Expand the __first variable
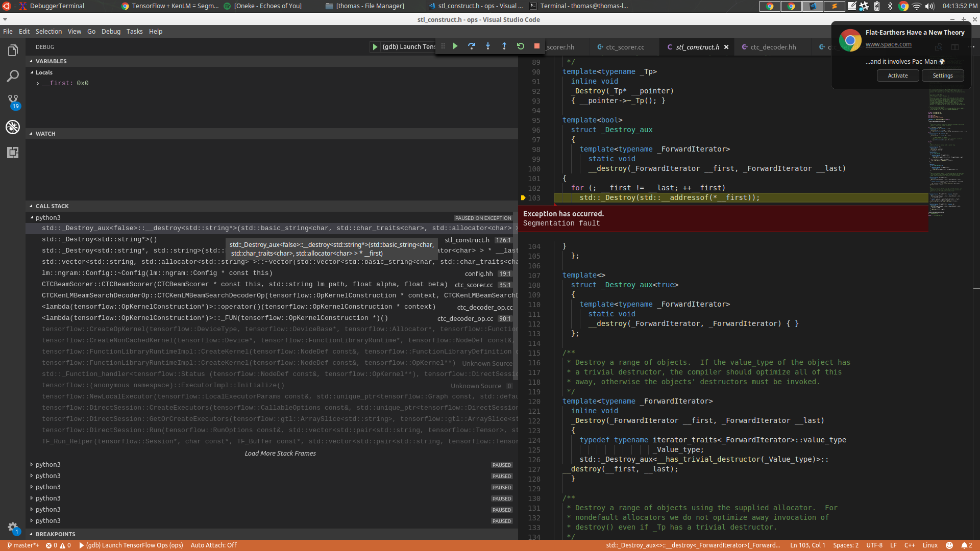Viewport: 980px width, 551px height. point(37,83)
